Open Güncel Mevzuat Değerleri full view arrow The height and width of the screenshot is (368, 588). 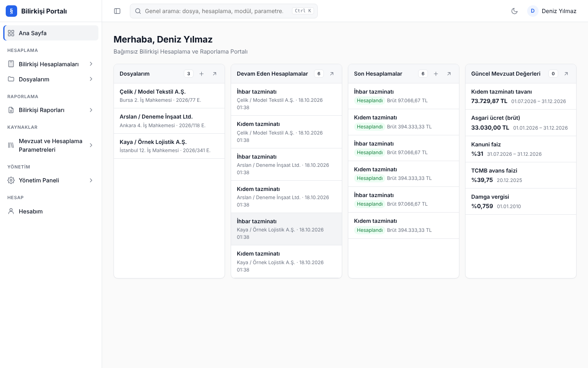566,74
